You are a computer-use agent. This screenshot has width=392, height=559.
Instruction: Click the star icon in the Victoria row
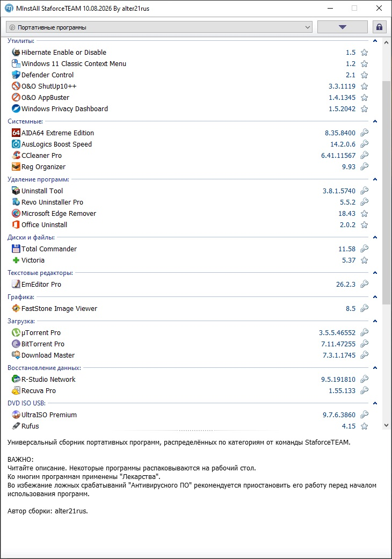(x=364, y=260)
